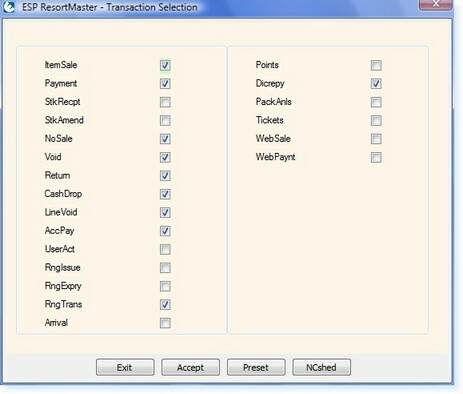Screen dimensions: 463x394
Task: Enable the Points checkbox
Action: tap(376, 65)
